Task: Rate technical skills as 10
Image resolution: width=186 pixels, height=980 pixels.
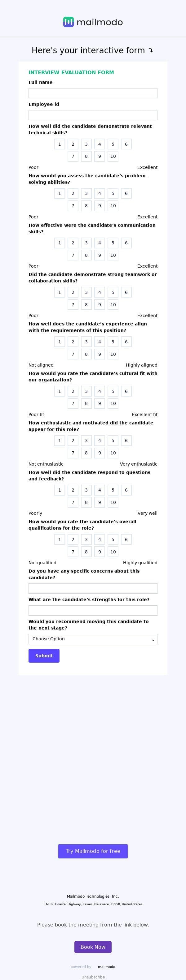Action: [113, 156]
